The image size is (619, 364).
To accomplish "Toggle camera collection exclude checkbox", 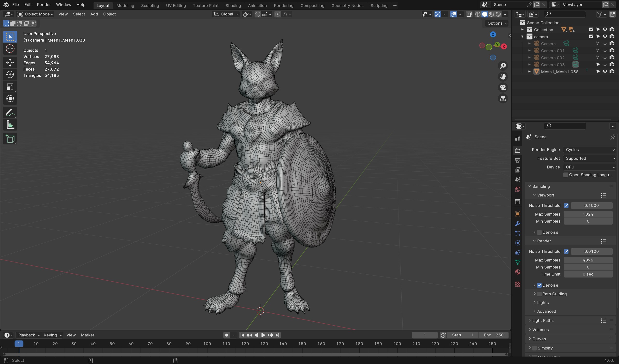I will (591, 36).
